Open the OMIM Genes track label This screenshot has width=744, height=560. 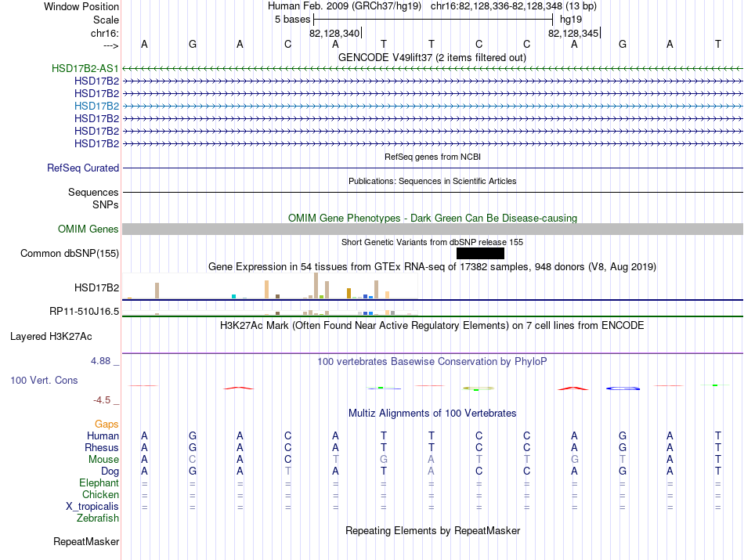tap(88, 229)
